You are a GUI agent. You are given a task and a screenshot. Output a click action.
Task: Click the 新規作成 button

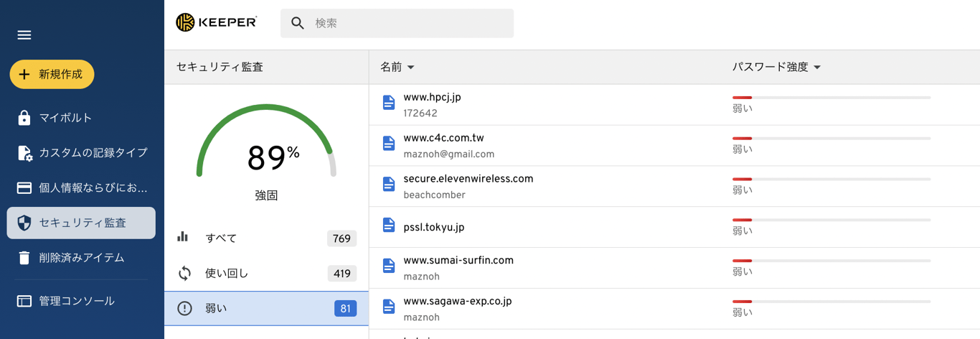click(x=52, y=75)
